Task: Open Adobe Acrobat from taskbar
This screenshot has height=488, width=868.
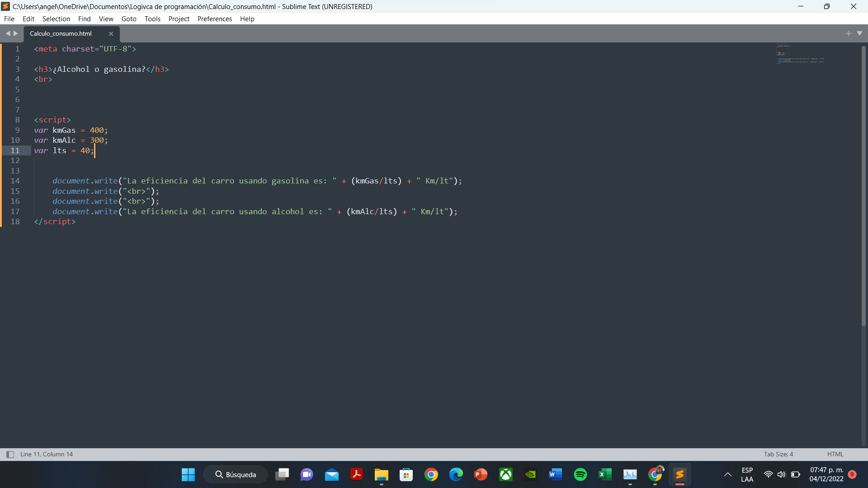Action: [x=356, y=474]
